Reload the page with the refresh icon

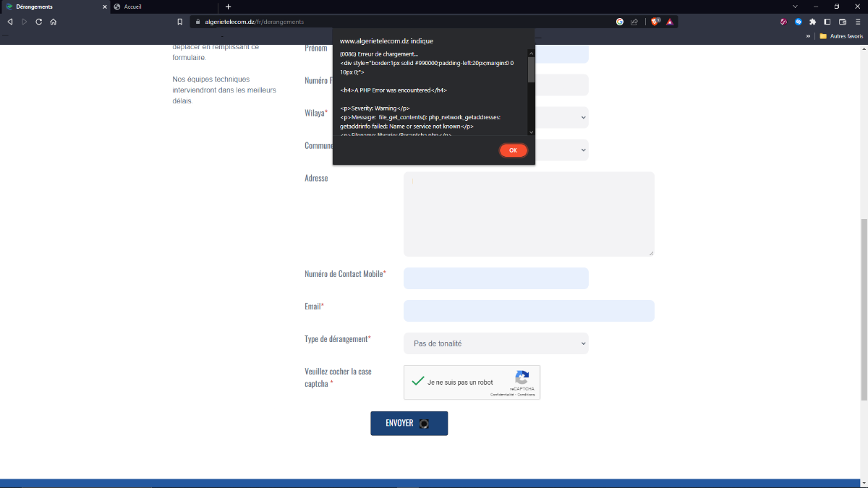click(38, 22)
